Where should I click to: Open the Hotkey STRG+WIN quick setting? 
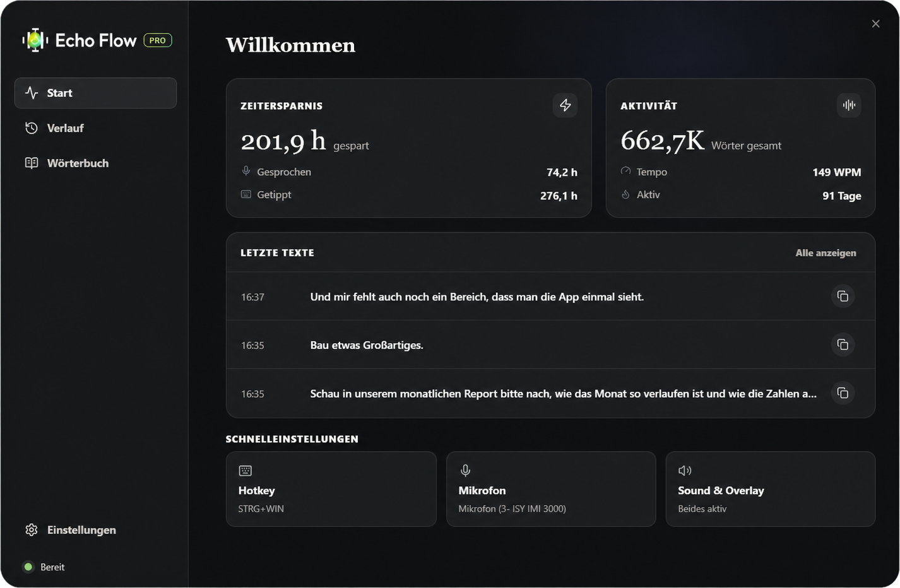[x=331, y=489]
